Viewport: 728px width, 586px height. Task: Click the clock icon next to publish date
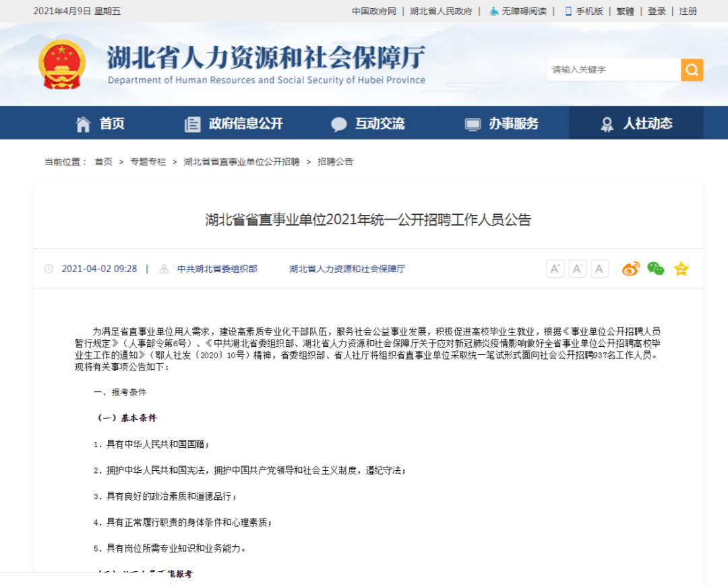coord(49,269)
